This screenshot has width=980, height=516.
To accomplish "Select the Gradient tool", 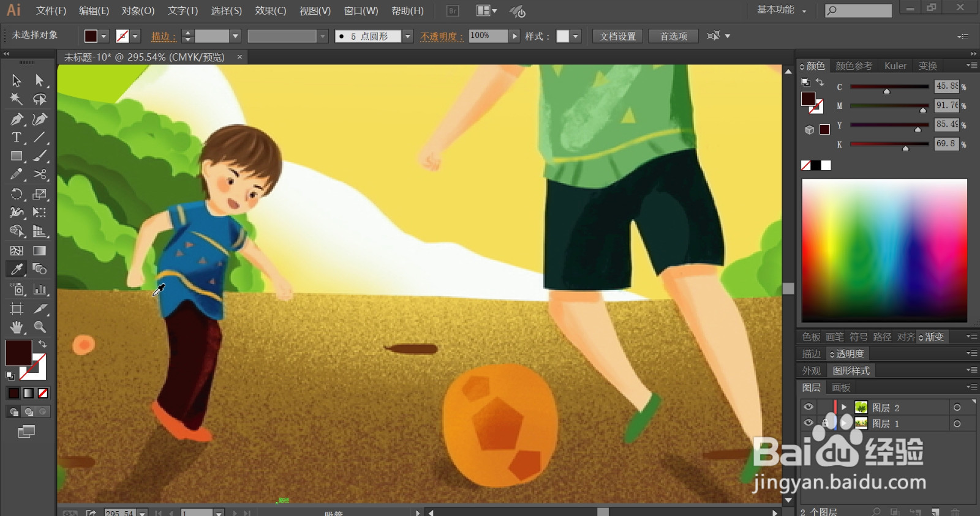I will (x=40, y=250).
